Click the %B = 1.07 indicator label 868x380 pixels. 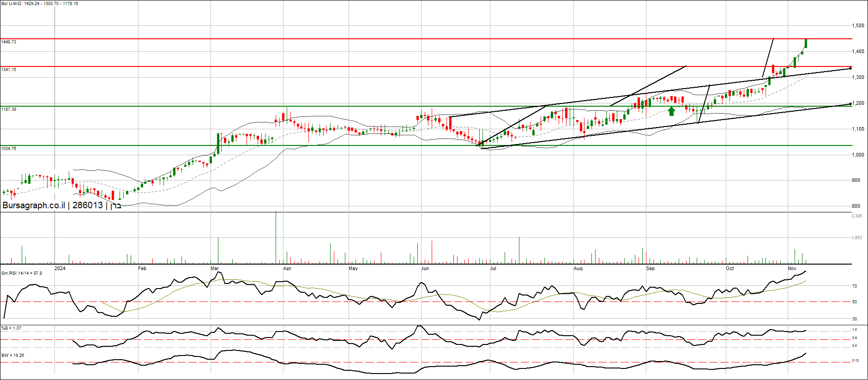pos(12,328)
